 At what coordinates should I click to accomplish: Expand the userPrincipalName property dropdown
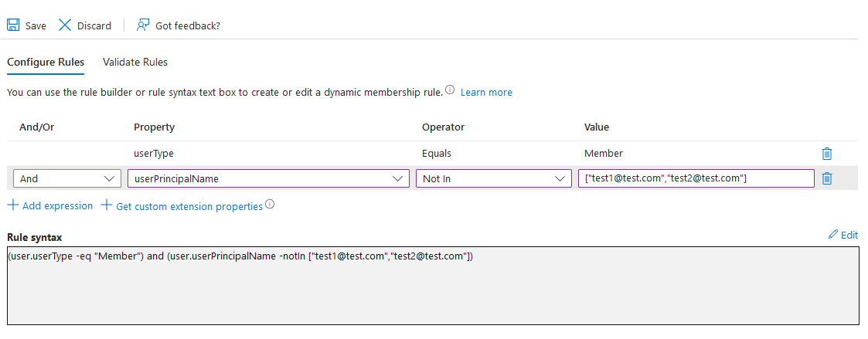(267, 178)
